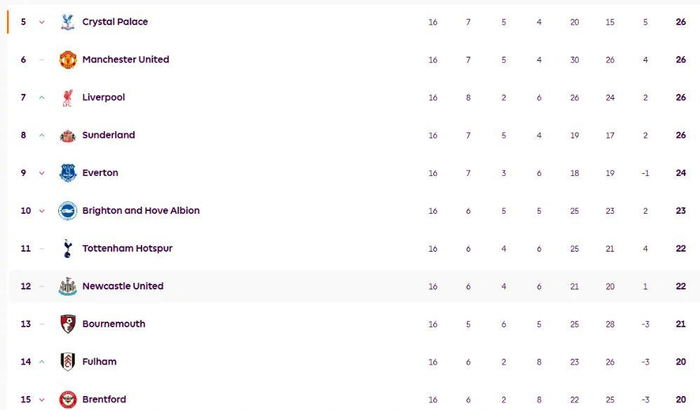Click the up chevron next to Liverpool
Viewport: 700px width, 410px height.
pos(42,98)
